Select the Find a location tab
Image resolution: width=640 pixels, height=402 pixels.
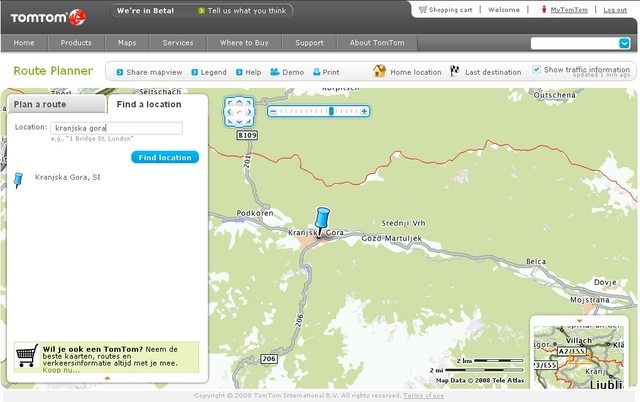click(x=149, y=104)
